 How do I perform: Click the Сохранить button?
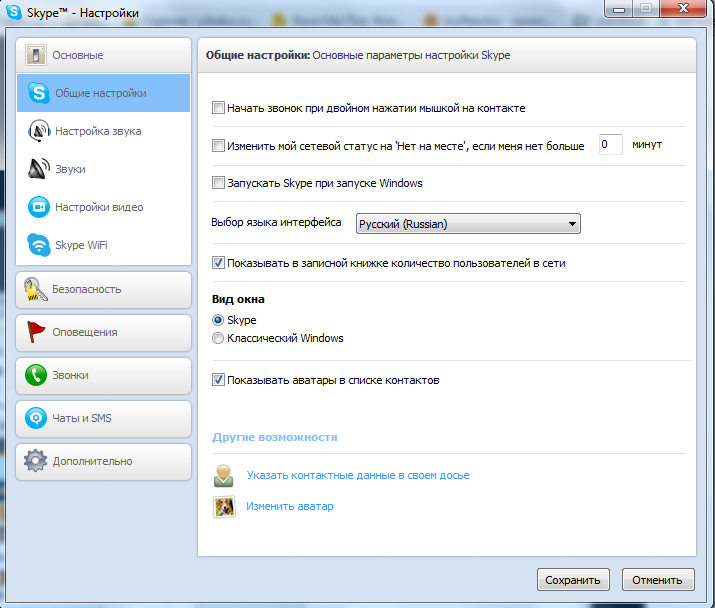click(573, 580)
